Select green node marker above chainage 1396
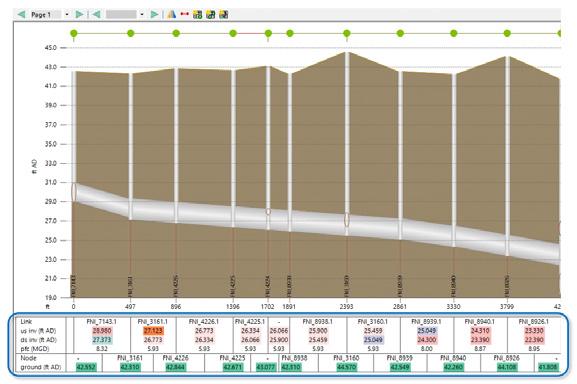This screenshot has width=577, height=384. [233, 33]
